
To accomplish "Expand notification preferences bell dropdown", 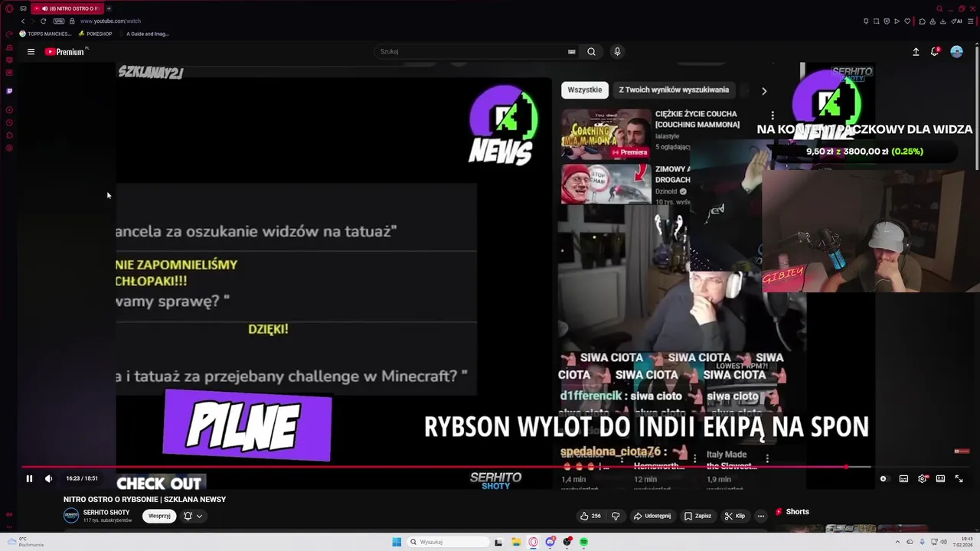I will tap(193, 516).
